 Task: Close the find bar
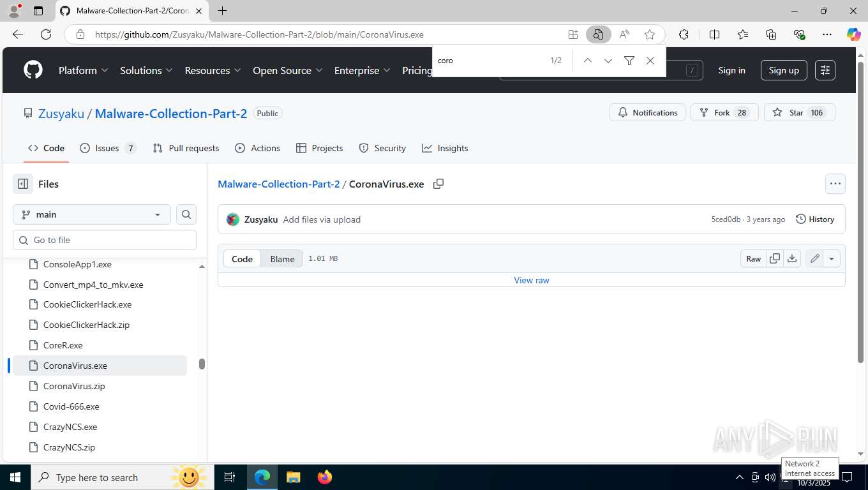pyautogui.click(x=650, y=61)
